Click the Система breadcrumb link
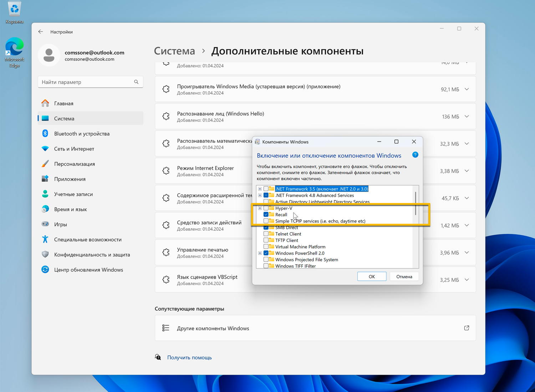The width and height of the screenshot is (535, 392). coord(174,51)
